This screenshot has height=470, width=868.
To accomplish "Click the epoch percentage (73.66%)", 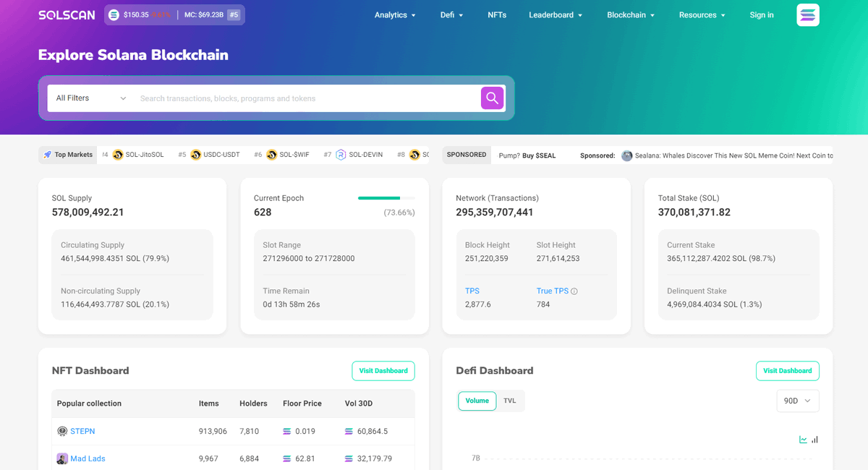I will 399,213.
